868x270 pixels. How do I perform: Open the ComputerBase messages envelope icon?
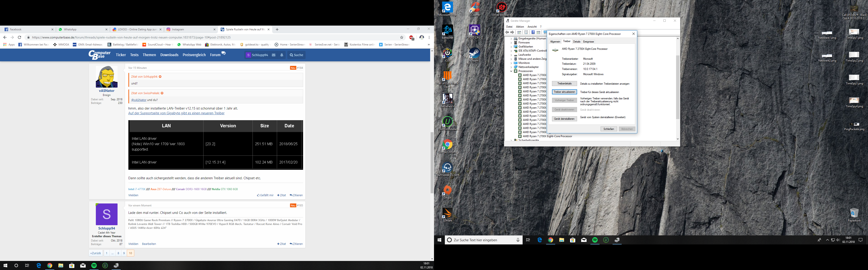[274, 55]
